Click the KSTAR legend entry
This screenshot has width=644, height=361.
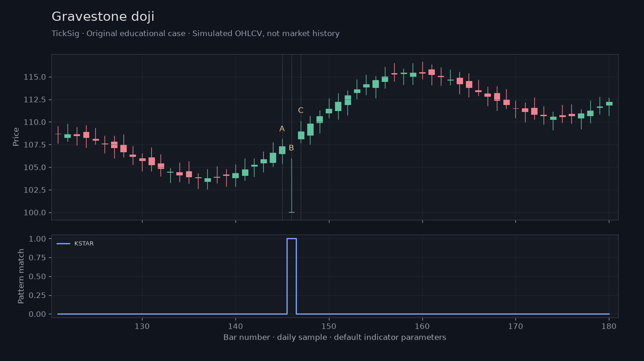75,243
